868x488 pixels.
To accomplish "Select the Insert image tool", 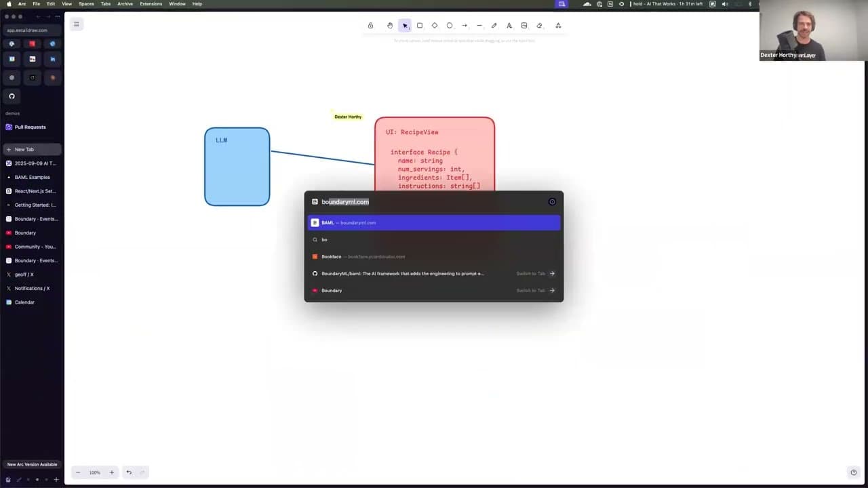I will (x=524, y=26).
